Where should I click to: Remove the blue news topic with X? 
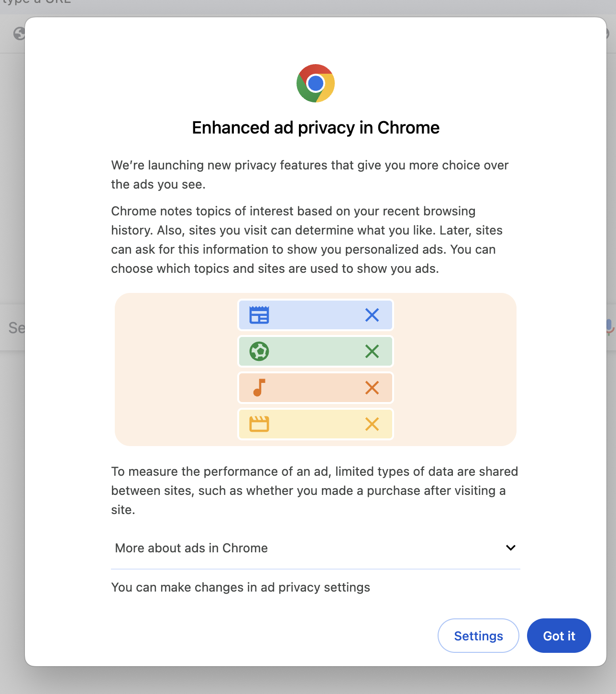point(372,315)
